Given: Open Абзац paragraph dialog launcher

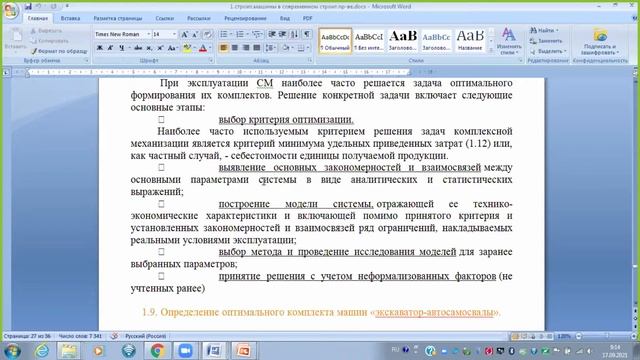Looking at the screenshot, I should (310, 60).
